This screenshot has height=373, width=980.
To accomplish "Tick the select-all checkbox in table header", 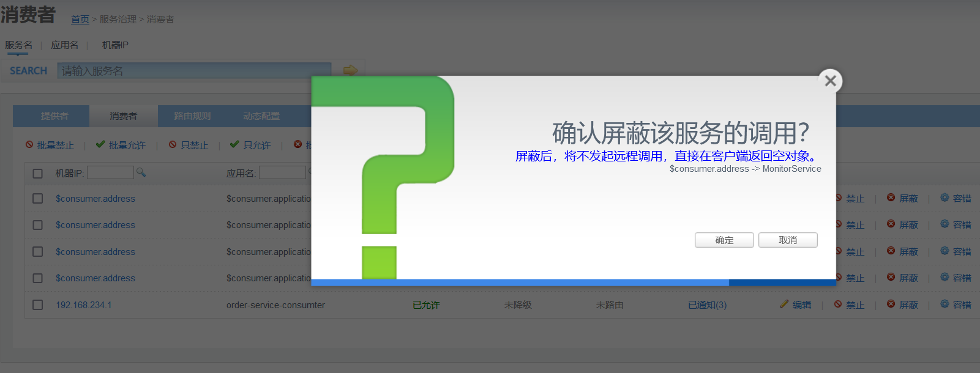I will 37,174.
